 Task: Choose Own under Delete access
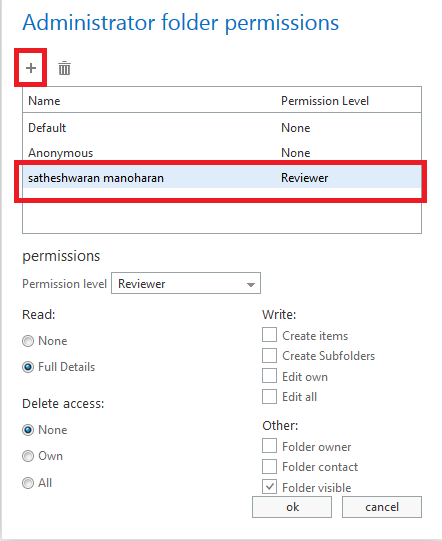pyautogui.click(x=28, y=456)
